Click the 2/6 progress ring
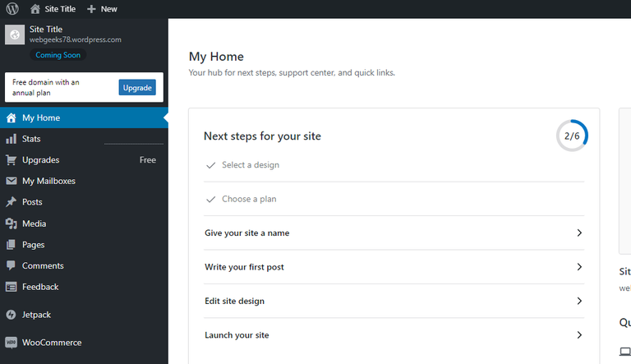Image resolution: width=631 pixels, height=364 pixels. coord(572,136)
